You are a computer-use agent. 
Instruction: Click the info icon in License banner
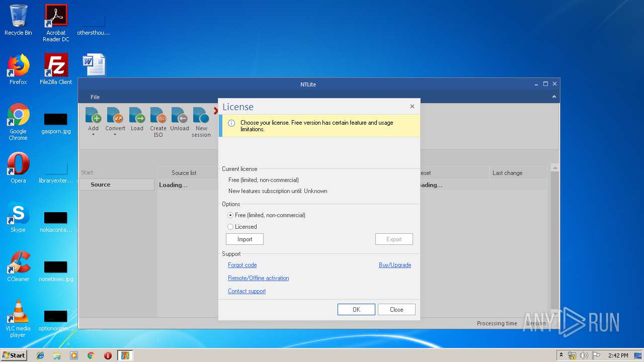point(231,123)
